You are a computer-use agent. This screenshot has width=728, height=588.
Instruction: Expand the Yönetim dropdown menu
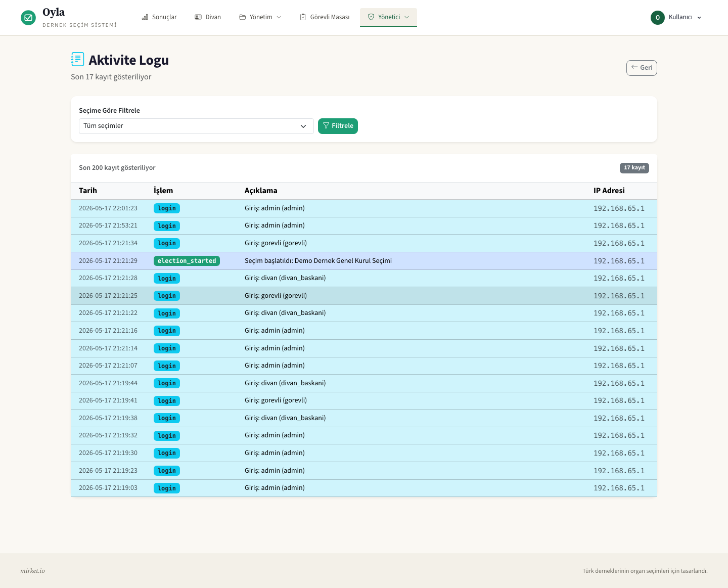[260, 17]
